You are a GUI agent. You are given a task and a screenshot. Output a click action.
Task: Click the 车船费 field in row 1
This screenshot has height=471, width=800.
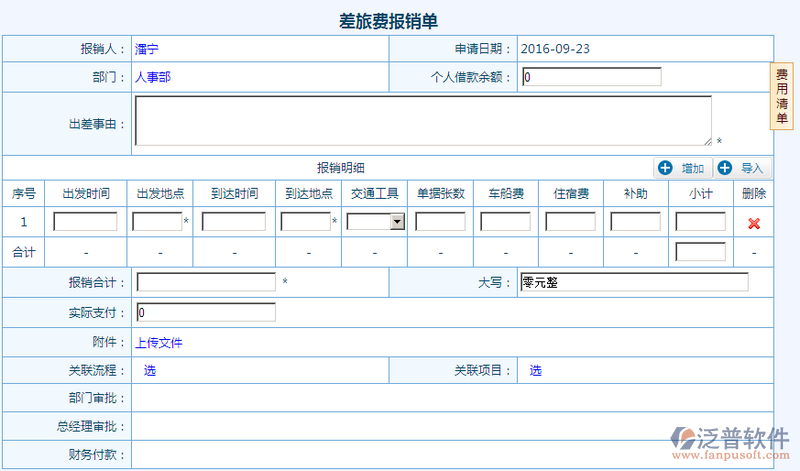505,221
